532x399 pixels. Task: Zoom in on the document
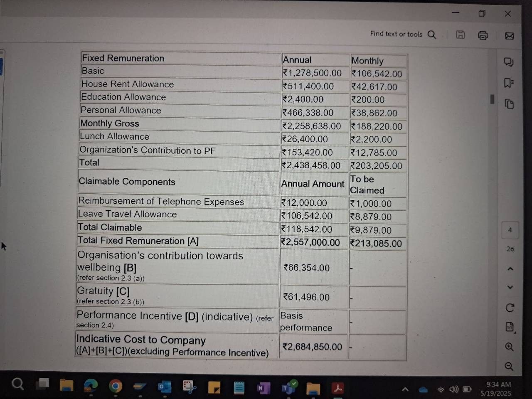tap(509, 347)
